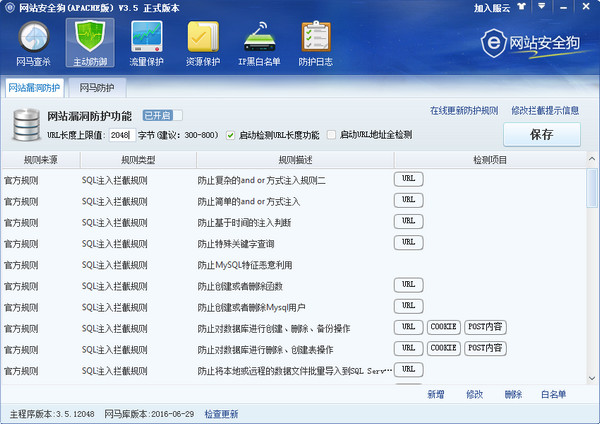
Task: Toggle POST内容 for 防止对数据库进行创建、删除、备份操作
Action: (x=485, y=327)
